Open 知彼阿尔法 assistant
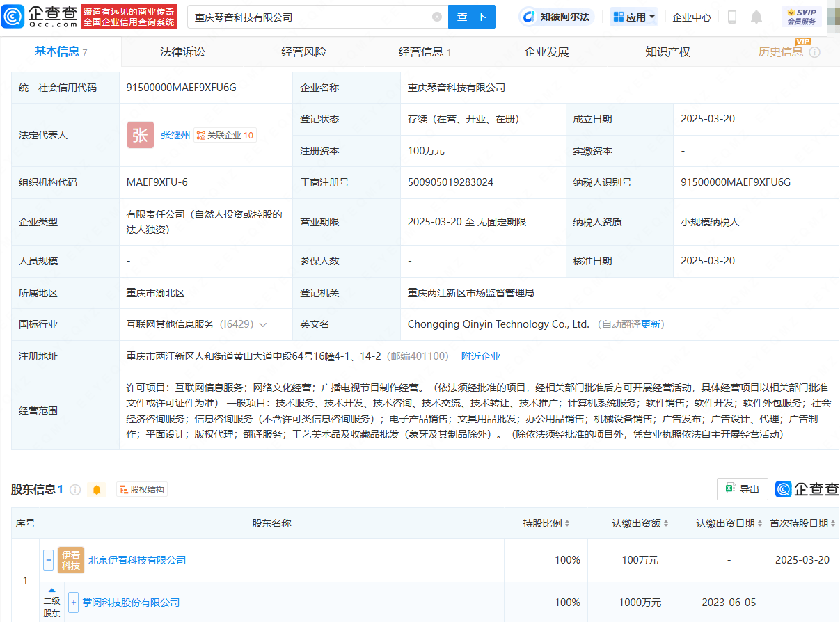The height and width of the screenshot is (622, 840). click(x=557, y=17)
